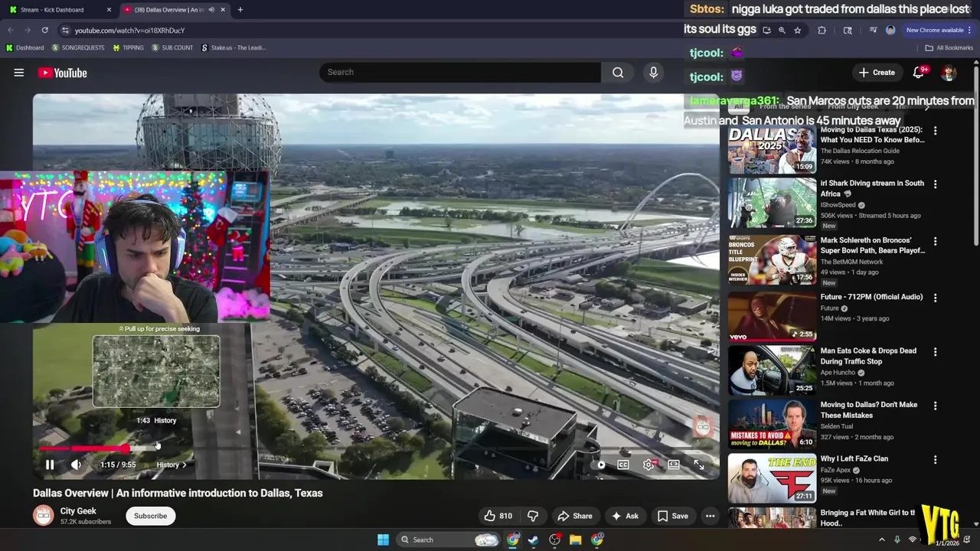Go back with the browser back arrow
980x551 pixels.
tap(11, 30)
